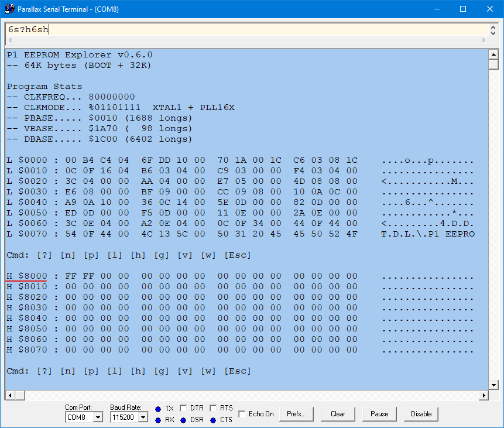Toggle the DTR checkbox
Viewport: 504px width, 428px height.
[x=183, y=408]
